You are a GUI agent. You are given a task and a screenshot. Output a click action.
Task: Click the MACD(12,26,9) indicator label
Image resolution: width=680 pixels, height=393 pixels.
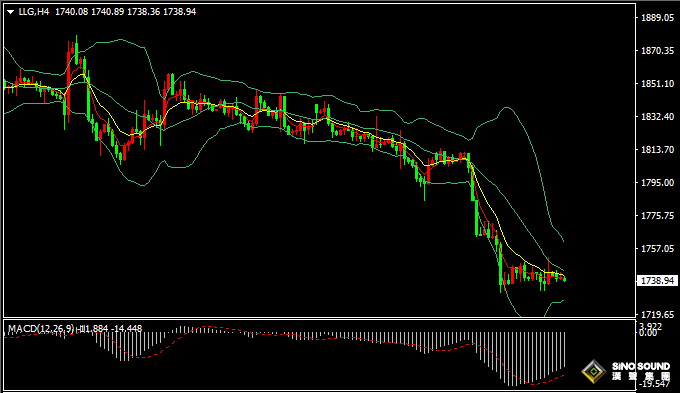(41, 329)
